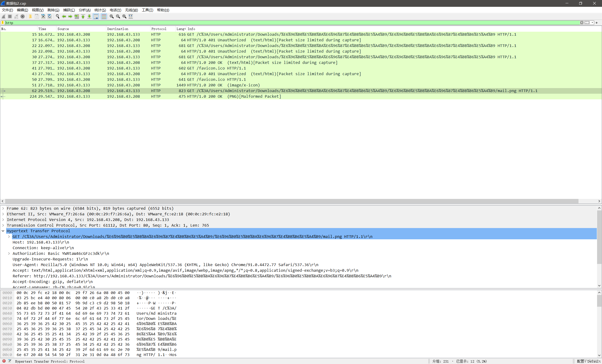Expand Internet Protocol Version 4 row
Image resolution: width=602 pixels, height=364 pixels.
3,220
